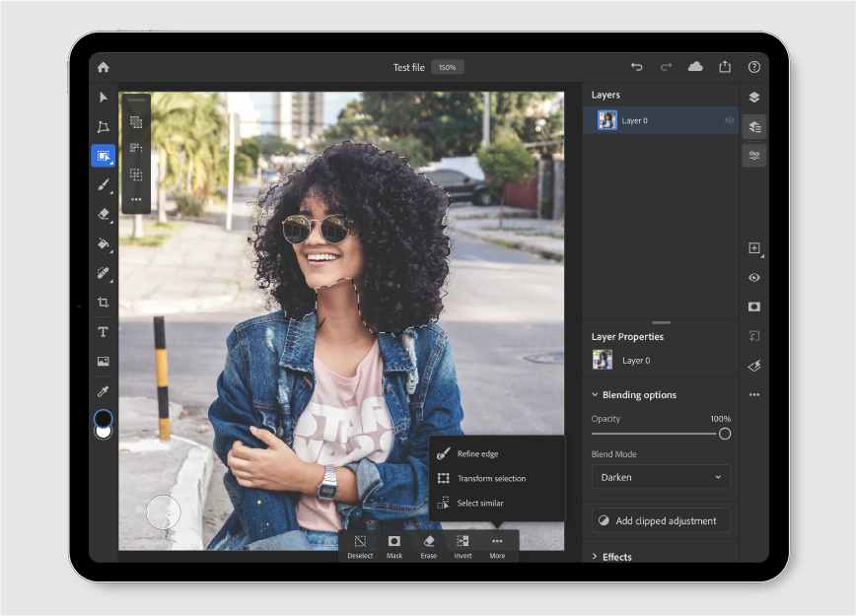
Task: Select the Type tool
Action: pos(103,332)
